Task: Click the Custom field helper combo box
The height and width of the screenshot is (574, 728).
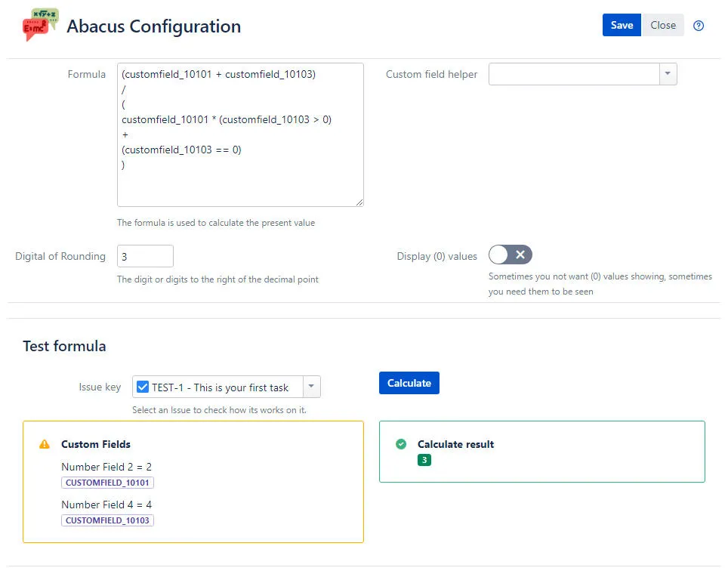Action: [583, 74]
